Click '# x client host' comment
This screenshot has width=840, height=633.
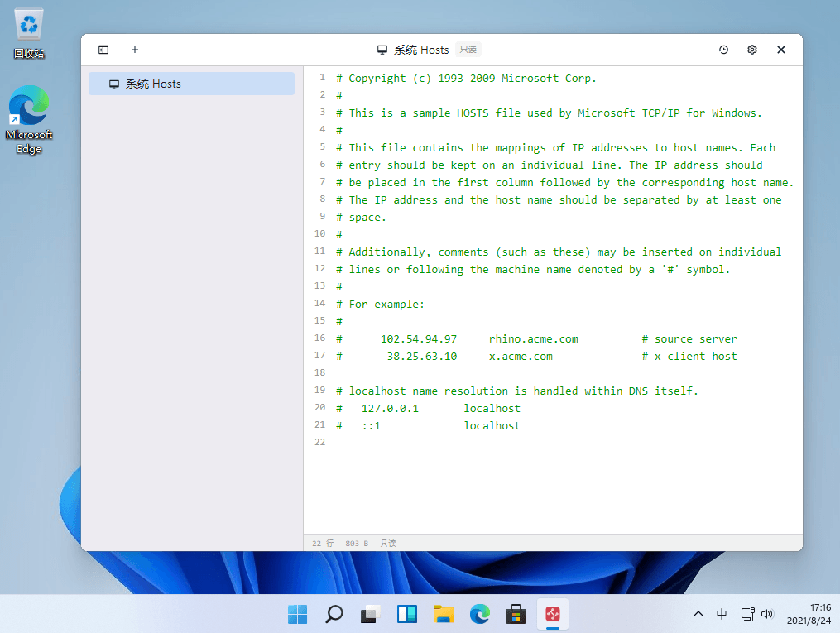coord(689,357)
